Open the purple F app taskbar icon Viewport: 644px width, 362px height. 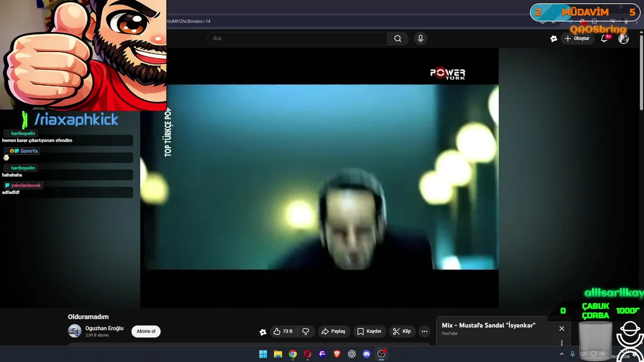(x=323, y=354)
